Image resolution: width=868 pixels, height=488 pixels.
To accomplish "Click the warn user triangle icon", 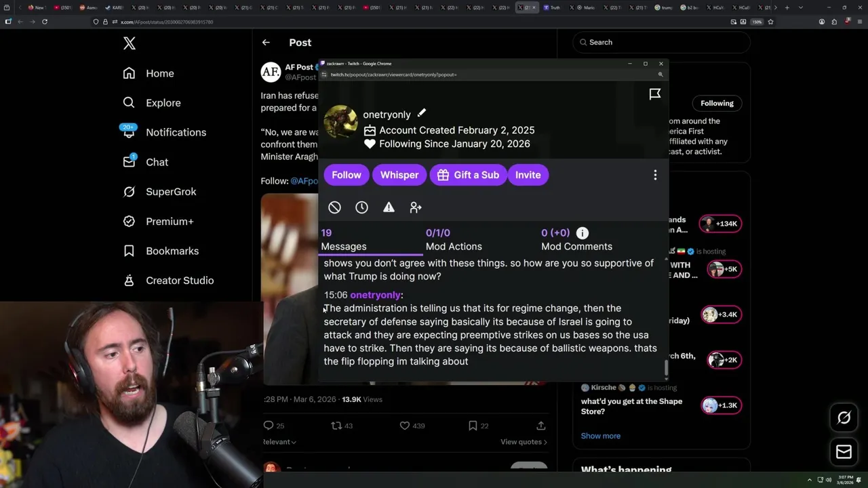I will (389, 207).
